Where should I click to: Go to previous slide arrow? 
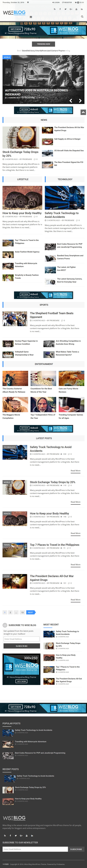point(71,101)
